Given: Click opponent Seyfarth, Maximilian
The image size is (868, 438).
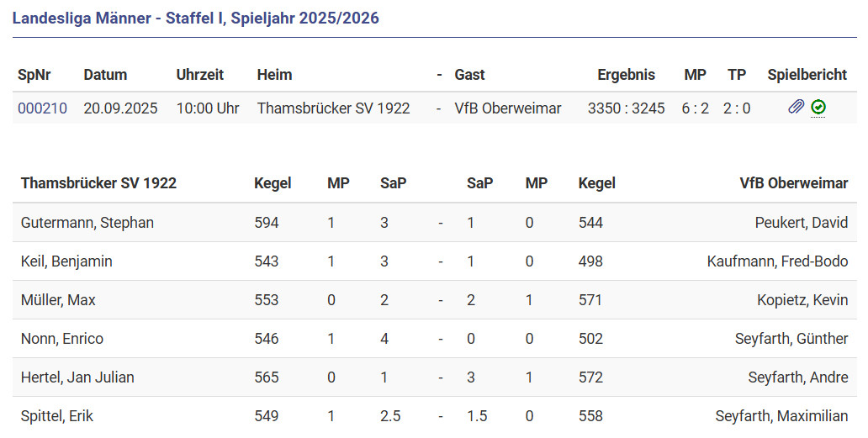Looking at the screenshot, I should click(x=781, y=416).
